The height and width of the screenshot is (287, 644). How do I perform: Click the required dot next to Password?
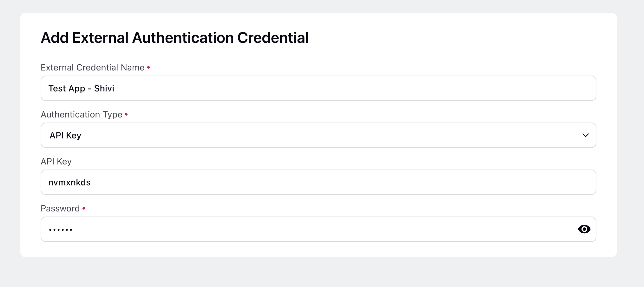[x=84, y=208]
